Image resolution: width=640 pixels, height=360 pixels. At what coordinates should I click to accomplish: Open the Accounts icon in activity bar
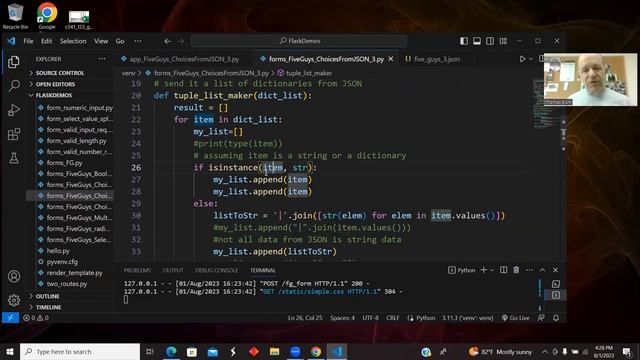(x=14, y=276)
